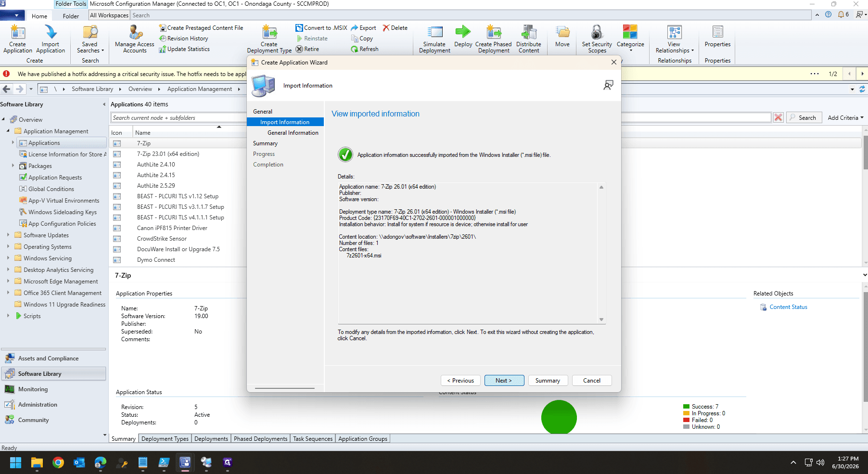Click the Copy ribbon command
The width and height of the screenshot is (868, 474).
click(362, 38)
